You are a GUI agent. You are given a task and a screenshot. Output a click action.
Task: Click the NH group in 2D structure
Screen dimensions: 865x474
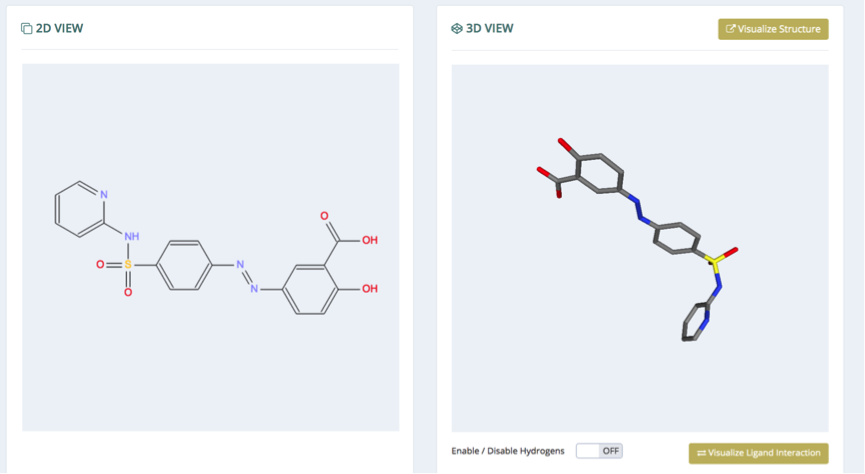[x=131, y=237]
